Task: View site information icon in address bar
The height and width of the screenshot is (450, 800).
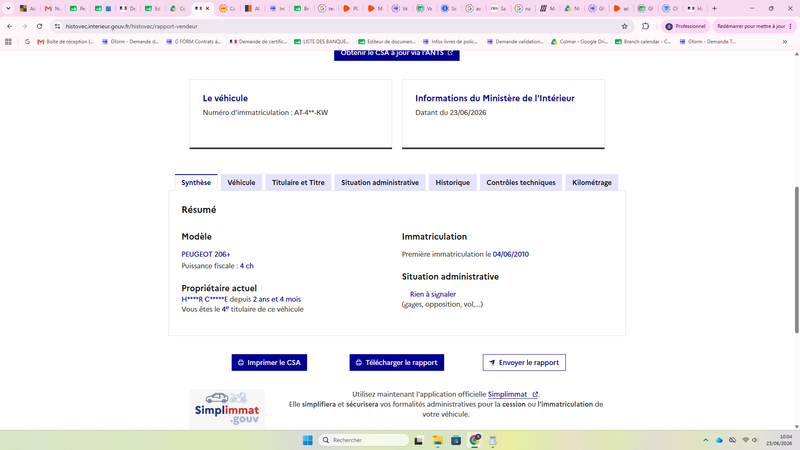Action: (x=57, y=26)
